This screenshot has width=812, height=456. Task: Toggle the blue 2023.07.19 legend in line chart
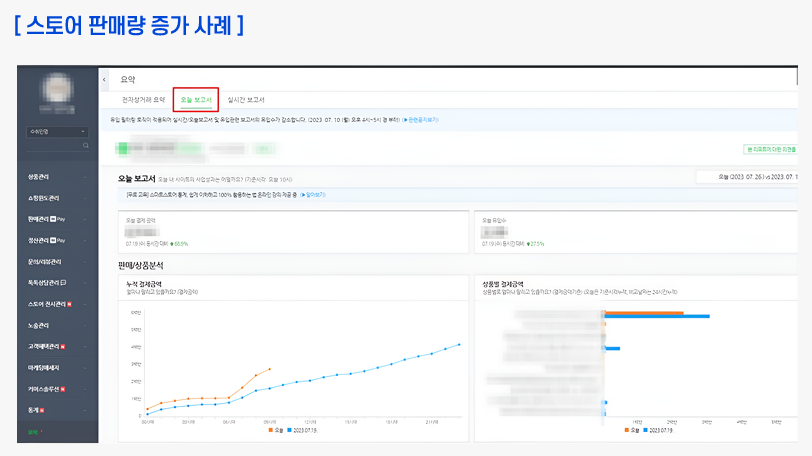click(301, 429)
